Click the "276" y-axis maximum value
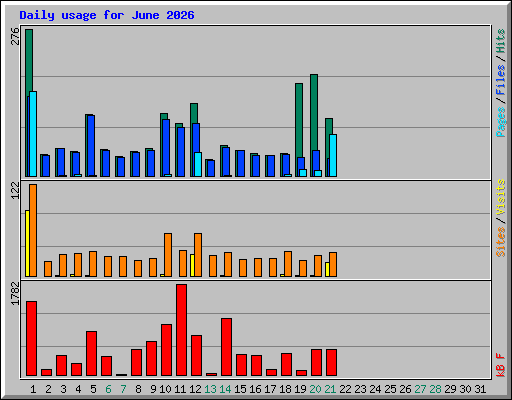Screen dimensions: 512x400 [15, 36]
